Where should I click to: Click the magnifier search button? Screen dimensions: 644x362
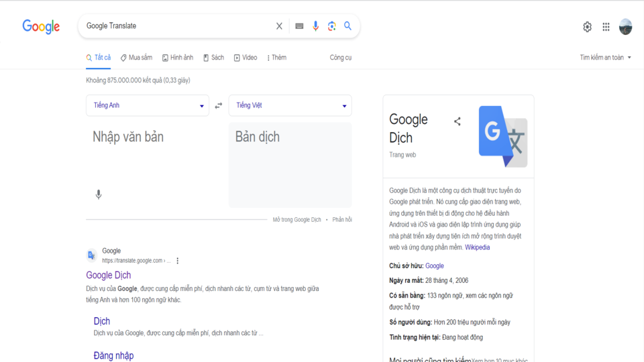click(x=348, y=26)
